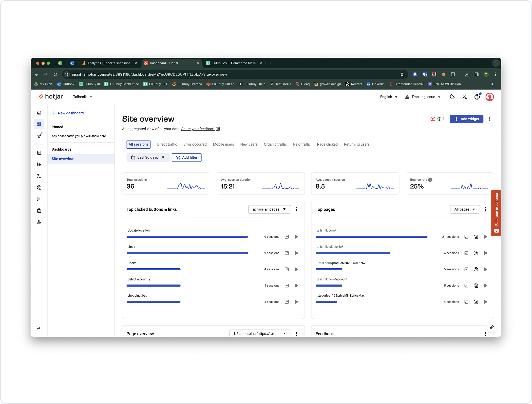
Task: Open a new browser tab
Action: click(270, 63)
